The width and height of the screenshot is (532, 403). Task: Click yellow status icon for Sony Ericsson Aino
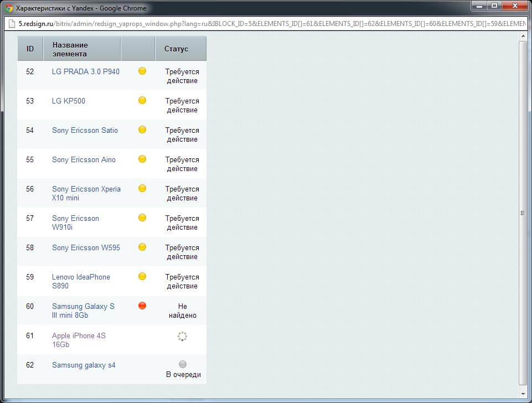pyautogui.click(x=142, y=159)
